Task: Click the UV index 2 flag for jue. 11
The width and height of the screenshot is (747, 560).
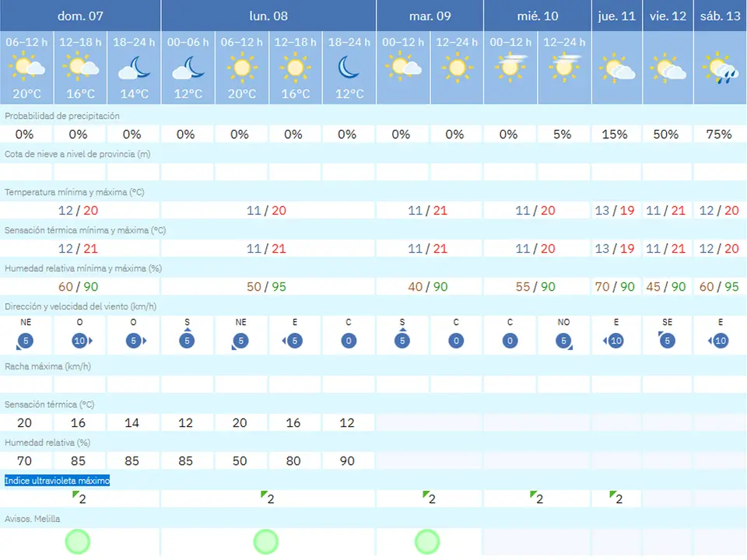Action: [x=616, y=498]
